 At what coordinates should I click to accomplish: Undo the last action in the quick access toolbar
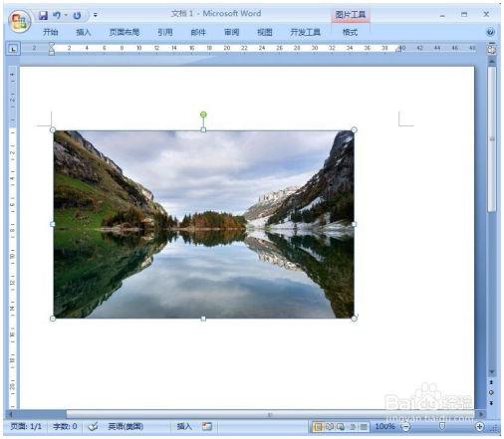click(x=57, y=15)
